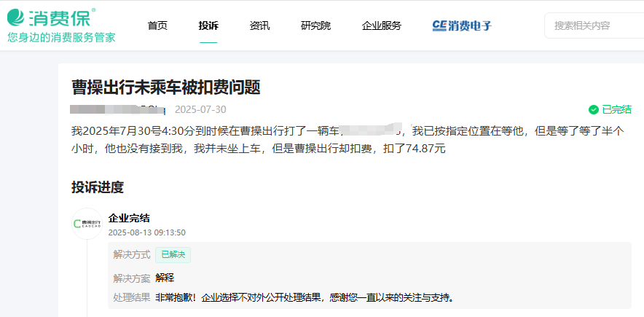Click the blurred complainant username

coord(117,109)
